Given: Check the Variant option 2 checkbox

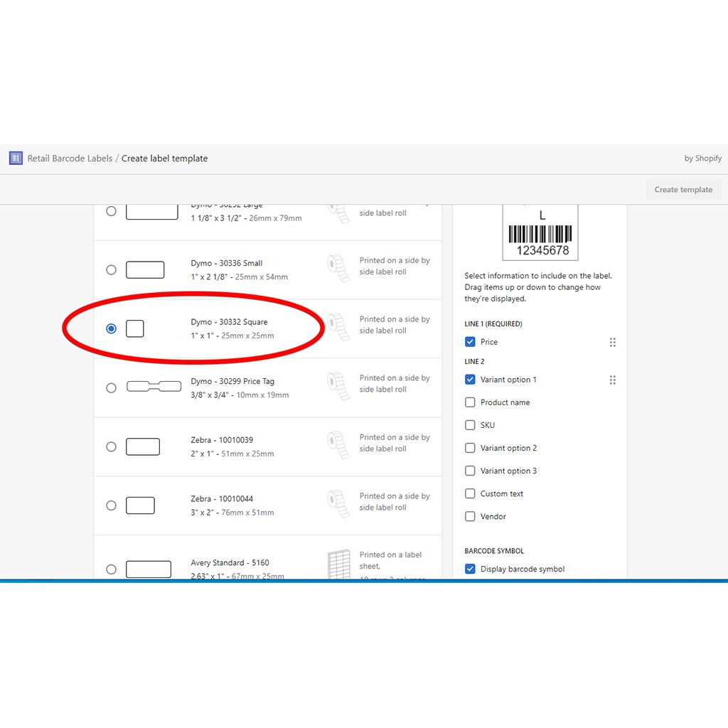Looking at the screenshot, I should [470, 448].
